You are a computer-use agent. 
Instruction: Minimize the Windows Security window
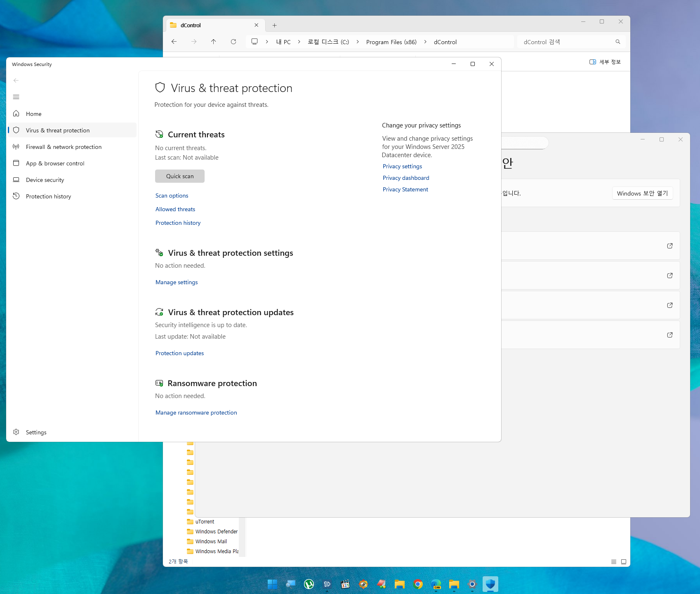454,64
